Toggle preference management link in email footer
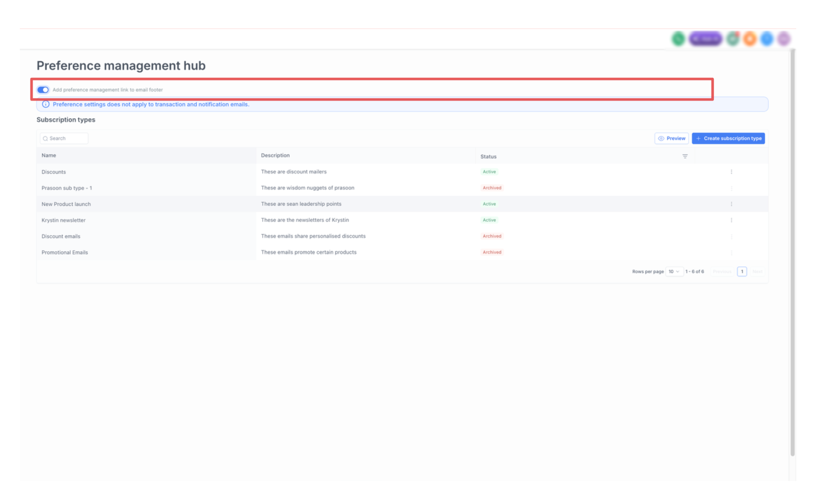 [x=43, y=90]
